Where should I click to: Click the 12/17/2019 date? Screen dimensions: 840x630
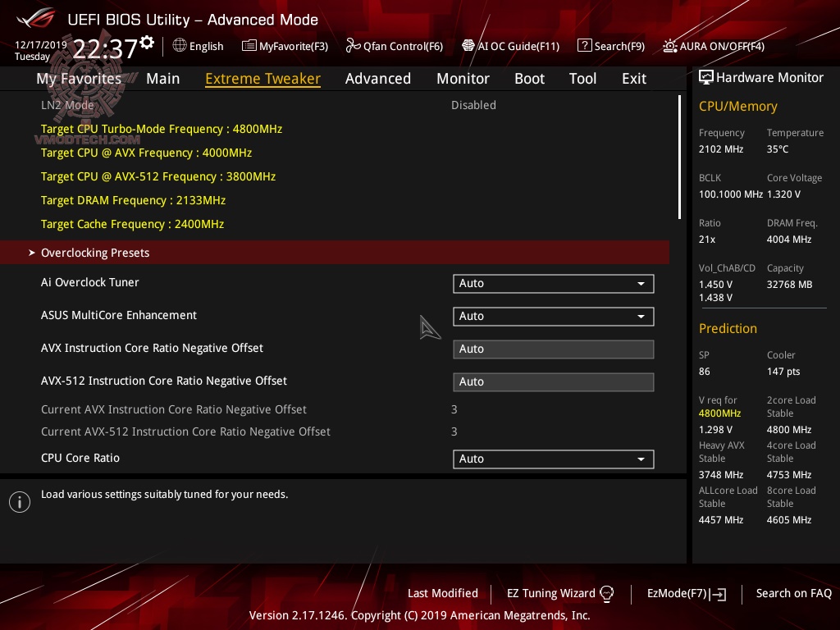[x=41, y=44]
